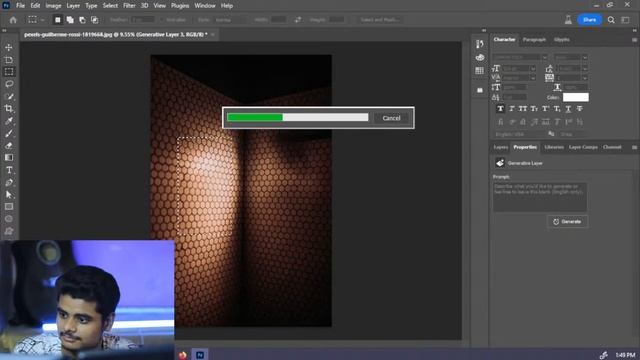Viewport: 640px width, 360px height.
Task: Open the font size dropdown
Action: click(533, 69)
